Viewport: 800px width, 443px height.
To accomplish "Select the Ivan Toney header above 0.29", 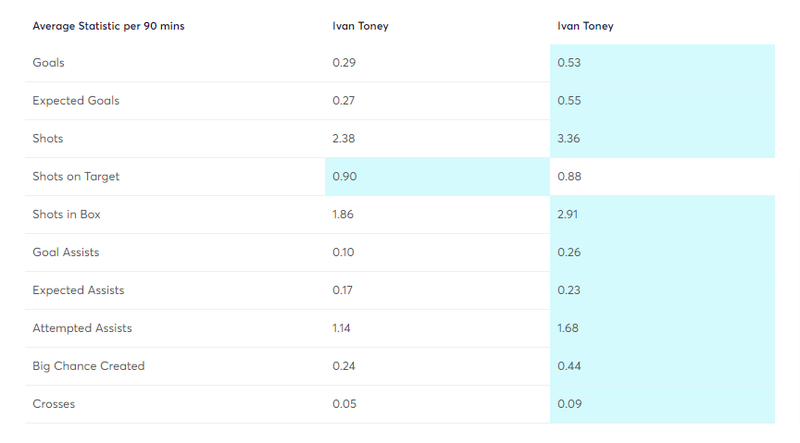I will coord(360,26).
